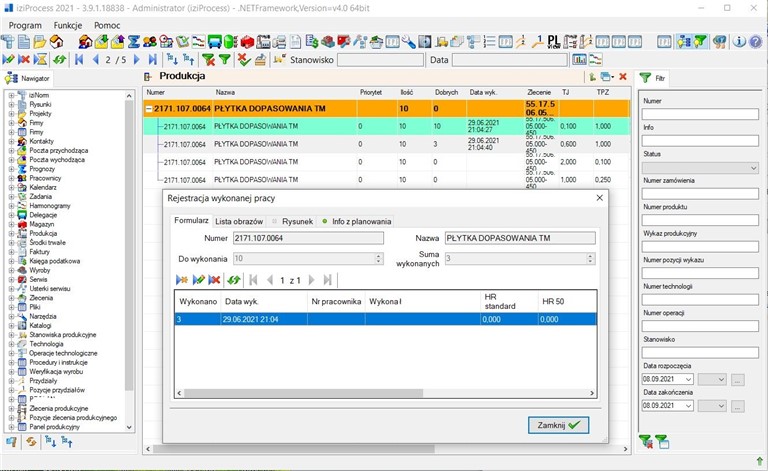The height and width of the screenshot is (471, 768).
Task: Click the two people users icon
Action: coord(150,42)
